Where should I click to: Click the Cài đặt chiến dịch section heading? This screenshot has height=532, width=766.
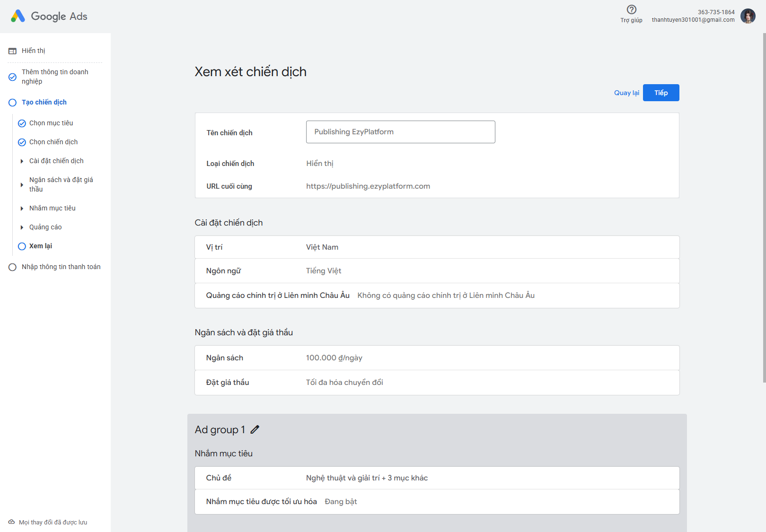[x=229, y=223]
